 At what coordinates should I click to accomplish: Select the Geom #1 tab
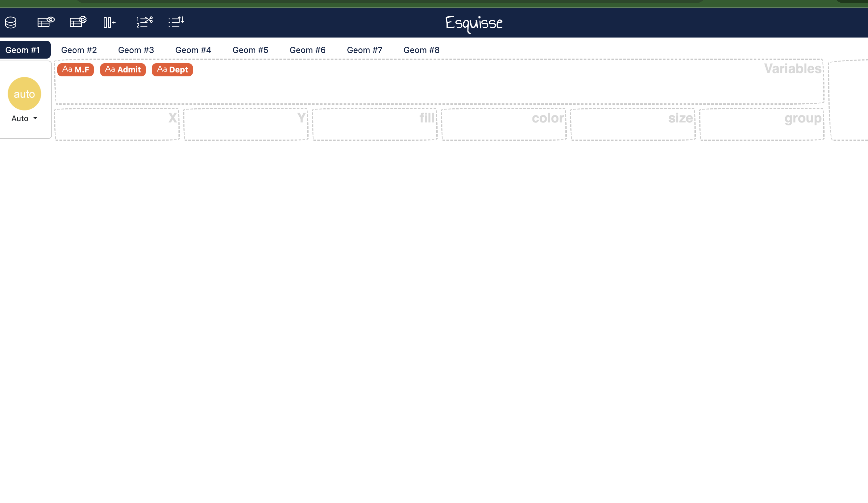click(23, 50)
